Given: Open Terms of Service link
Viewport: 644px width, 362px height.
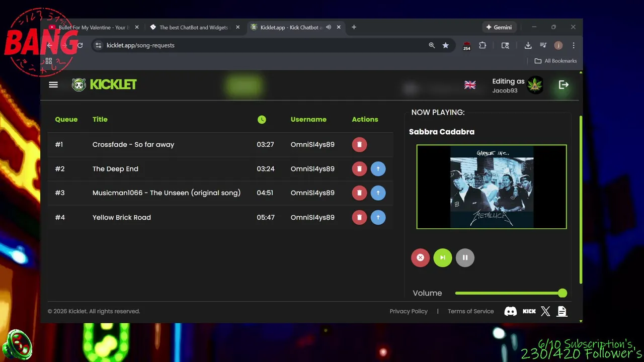Looking at the screenshot, I should pyautogui.click(x=471, y=311).
